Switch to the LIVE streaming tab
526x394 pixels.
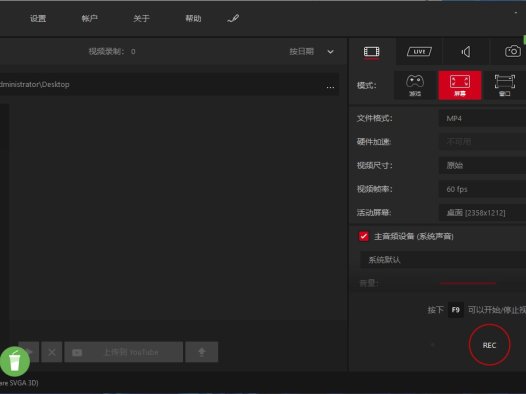(x=419, y=52)
